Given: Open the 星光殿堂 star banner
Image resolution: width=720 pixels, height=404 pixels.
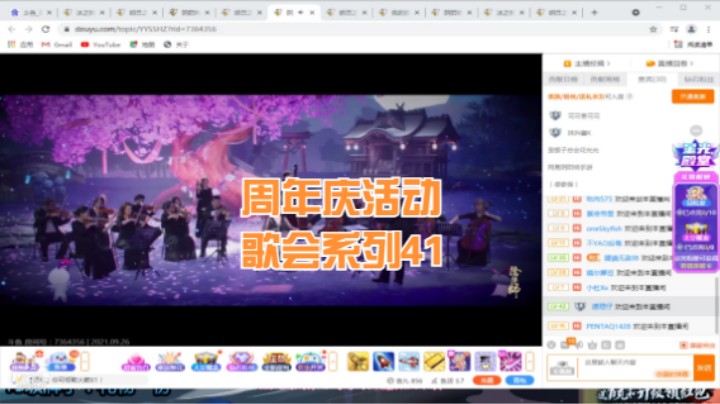Looking at the screenshot, I should [696, 156].
